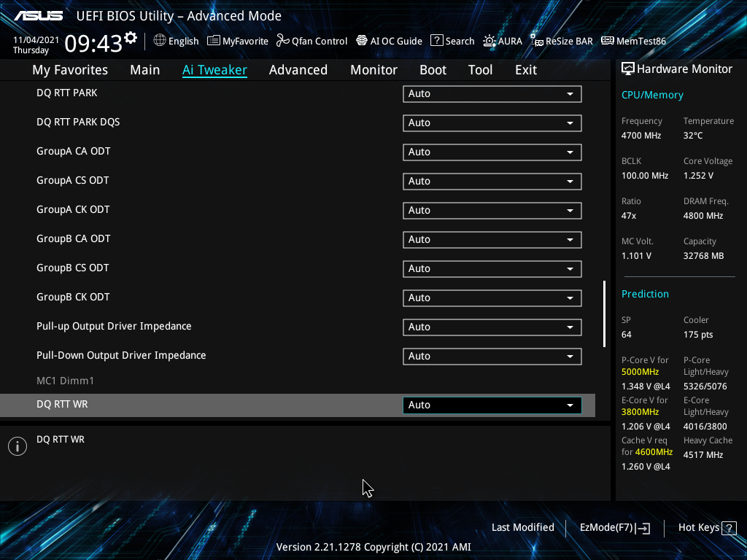
Task: Open the Hot Keys question mark icon
Action: click(729, 528)
